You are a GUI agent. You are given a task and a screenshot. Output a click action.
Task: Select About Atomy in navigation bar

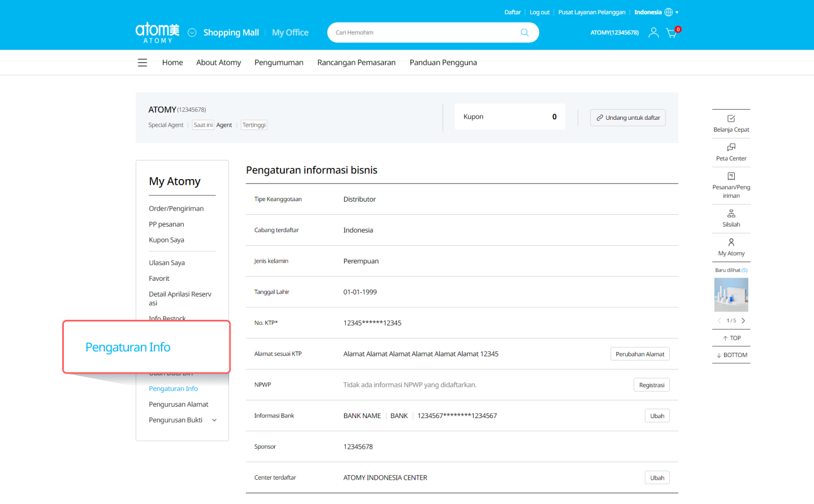tap(218, 63)
